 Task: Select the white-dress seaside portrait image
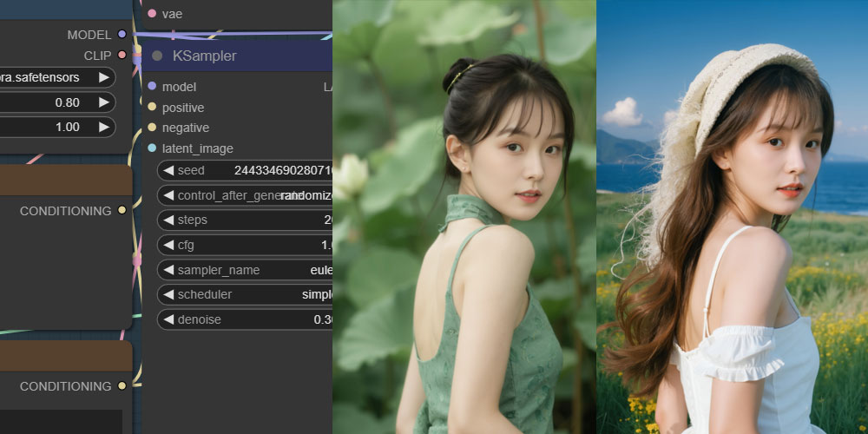pos(733,217)
